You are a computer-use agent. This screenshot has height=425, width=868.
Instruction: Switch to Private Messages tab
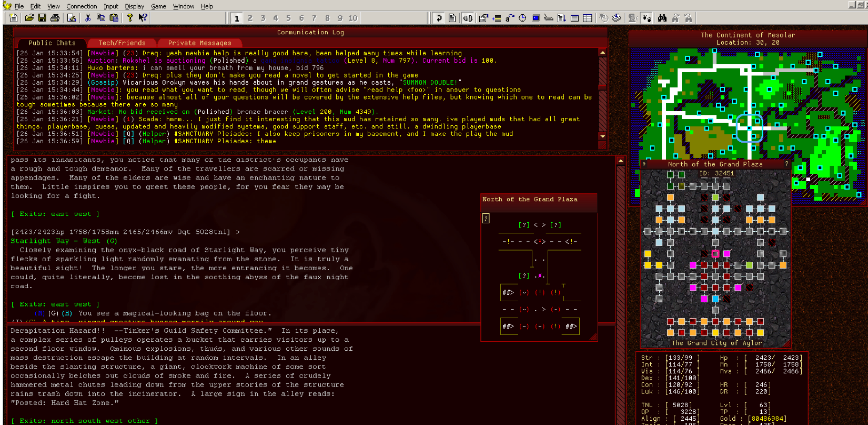click(200, 43)
